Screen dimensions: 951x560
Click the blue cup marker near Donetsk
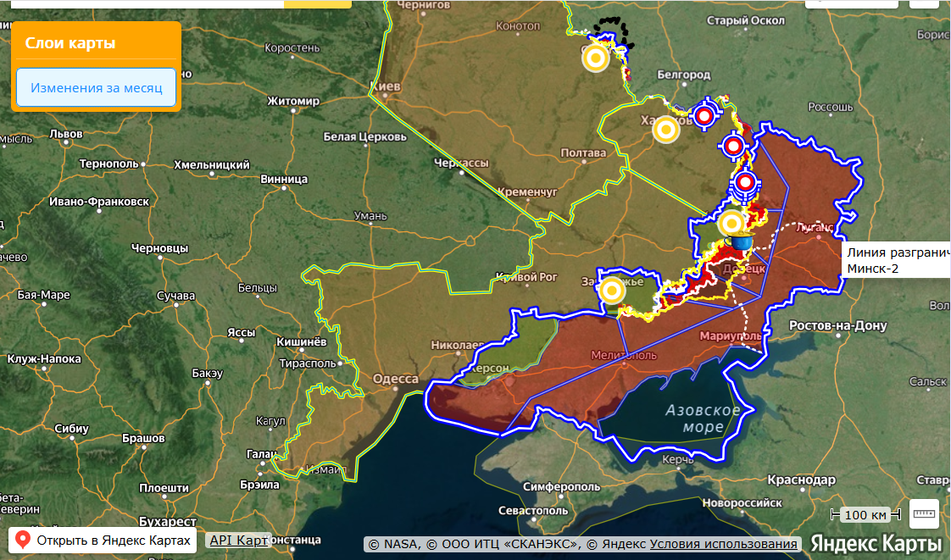click(x=742, y=240)
